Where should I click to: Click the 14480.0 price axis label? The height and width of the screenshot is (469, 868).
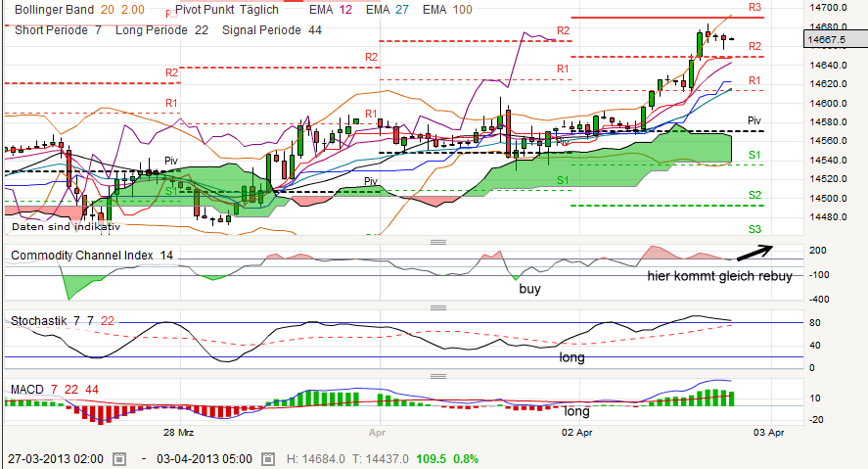coord(828,217)
